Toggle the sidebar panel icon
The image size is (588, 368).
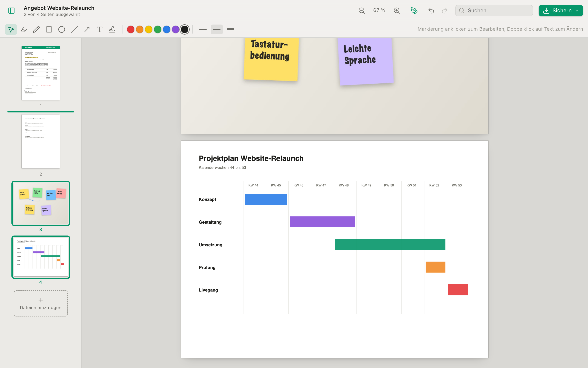(11, 10)
